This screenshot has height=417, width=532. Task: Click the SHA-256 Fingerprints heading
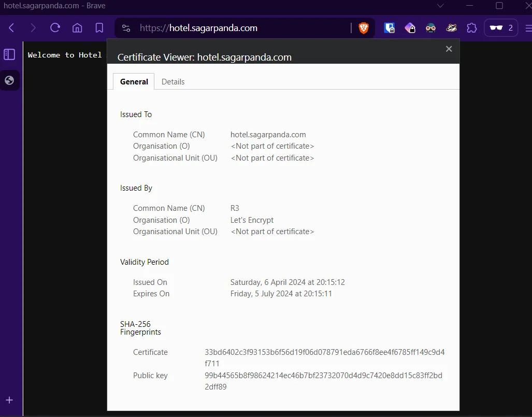point(140,328)
